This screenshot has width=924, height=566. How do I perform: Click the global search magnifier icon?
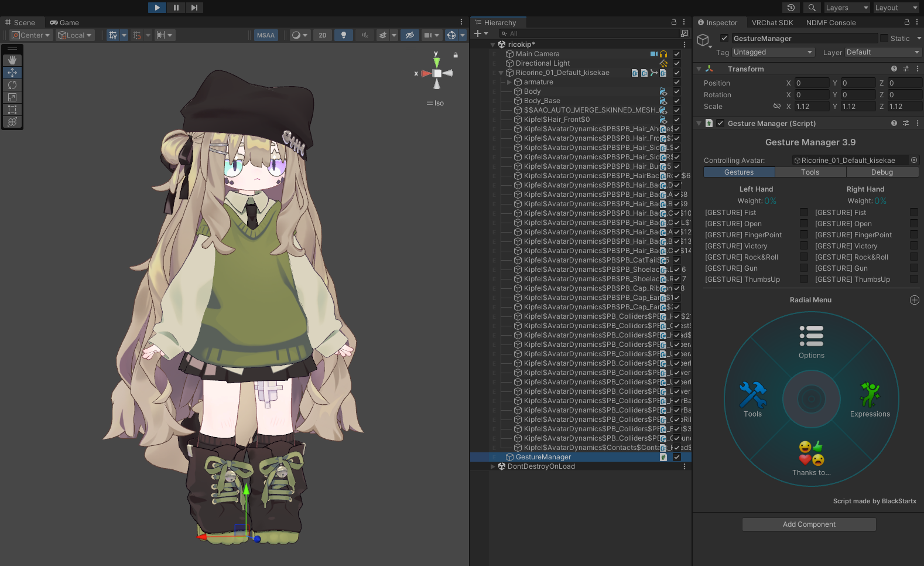(812, 8)
